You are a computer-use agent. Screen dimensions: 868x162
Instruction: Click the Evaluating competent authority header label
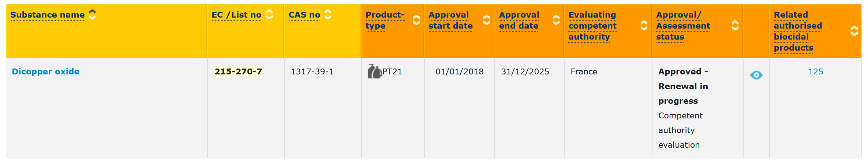click(592, 26)
